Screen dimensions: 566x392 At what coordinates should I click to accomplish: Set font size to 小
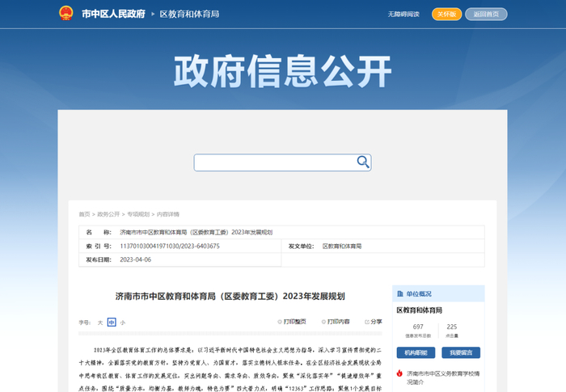coord(123,322)
